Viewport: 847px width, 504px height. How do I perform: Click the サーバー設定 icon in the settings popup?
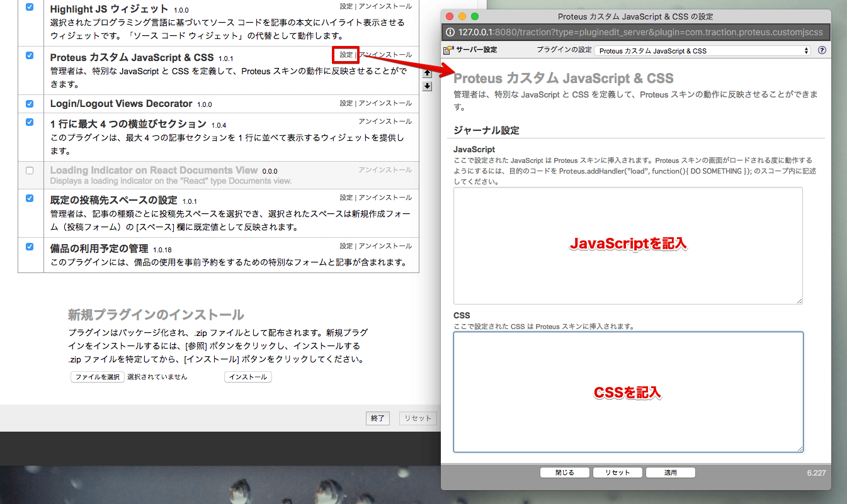coord(448,50)
